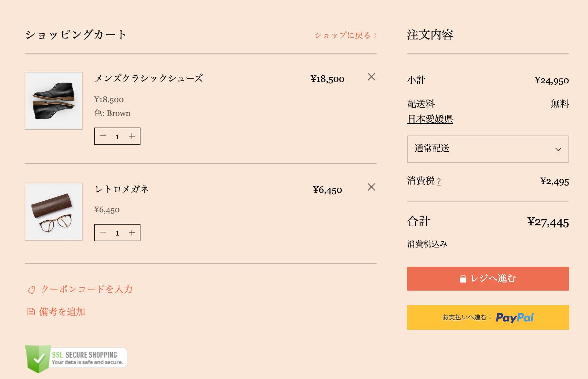Click the shipping dropdown chevron arrow
The height and width of the screenshot is (379, 588).
tap(558, 149)
